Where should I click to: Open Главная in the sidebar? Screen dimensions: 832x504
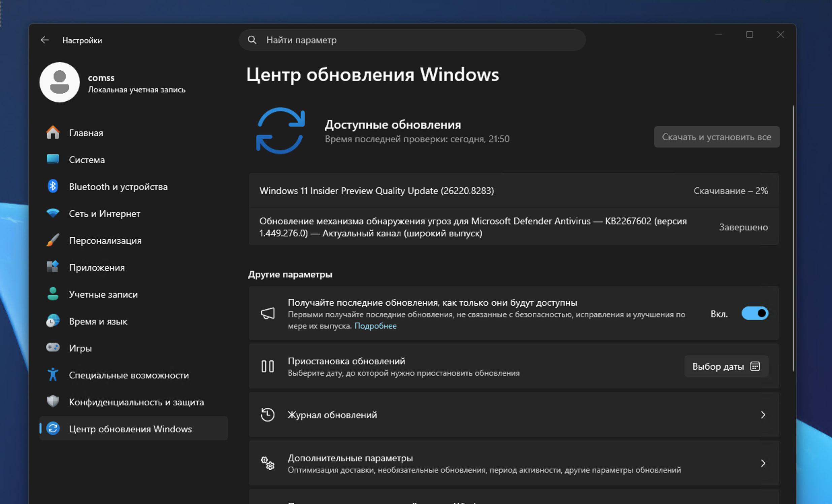(x=134, y=133)
